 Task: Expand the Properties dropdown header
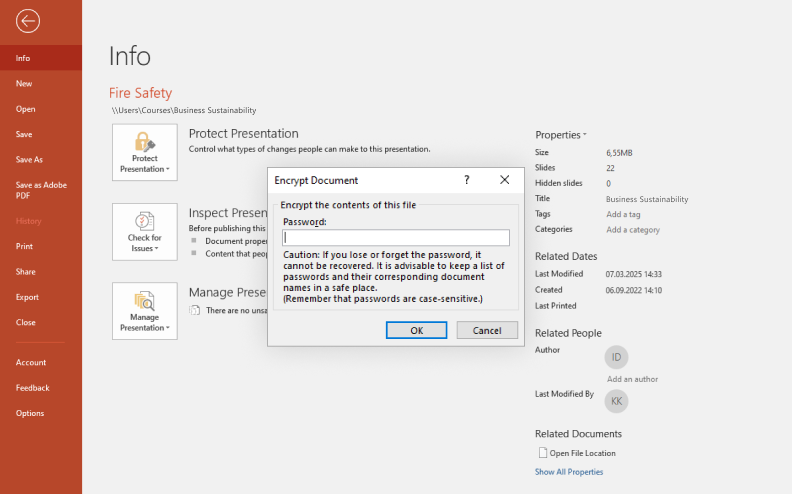[561, 135]
